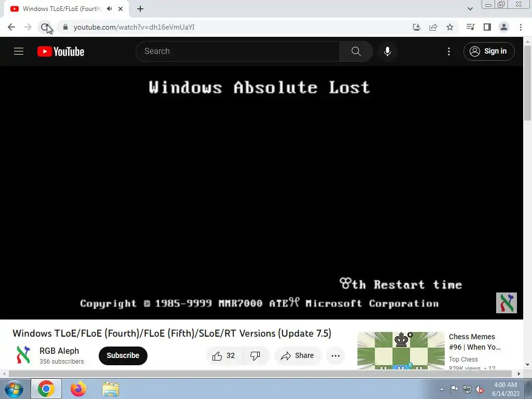532x399 pixels.
Task: Dislike this video
Action: (256, 355)
